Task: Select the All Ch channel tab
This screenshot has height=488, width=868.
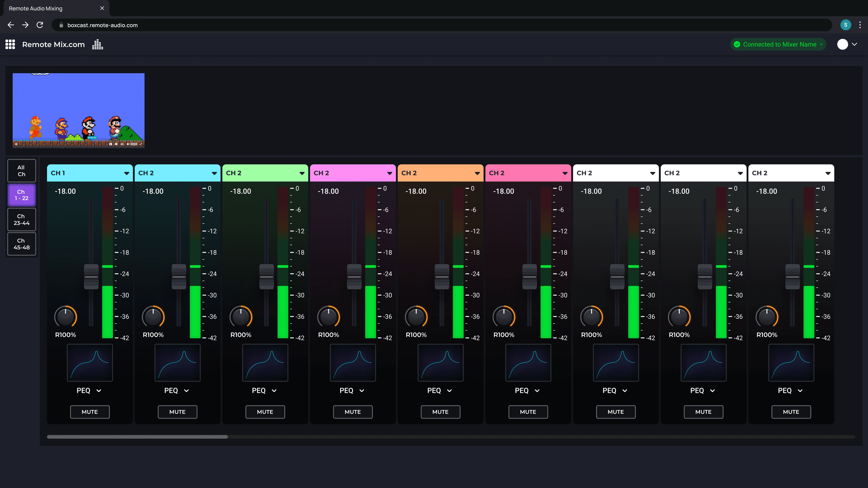Action: click(21, 170)
